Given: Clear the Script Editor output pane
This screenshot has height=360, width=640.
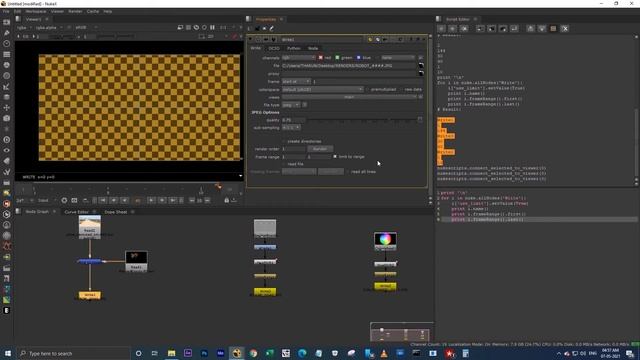Looking at the screenshot, I should point(565,29).
